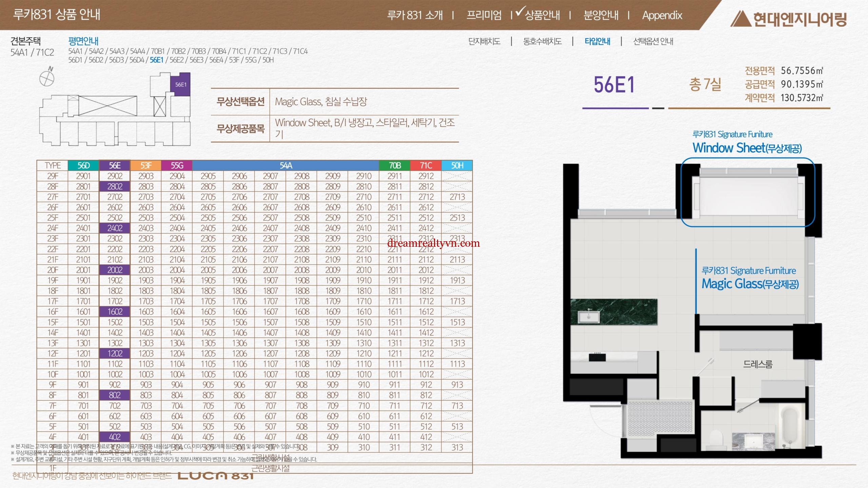
Task: Open the 프리미엄 menu item
Action: (484, 15)
